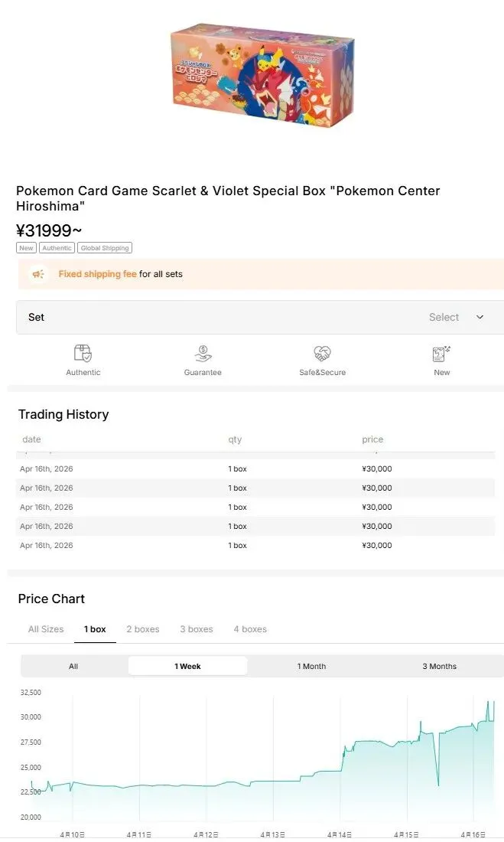Click the Fixed shipping fee link

tap(97, 274)
